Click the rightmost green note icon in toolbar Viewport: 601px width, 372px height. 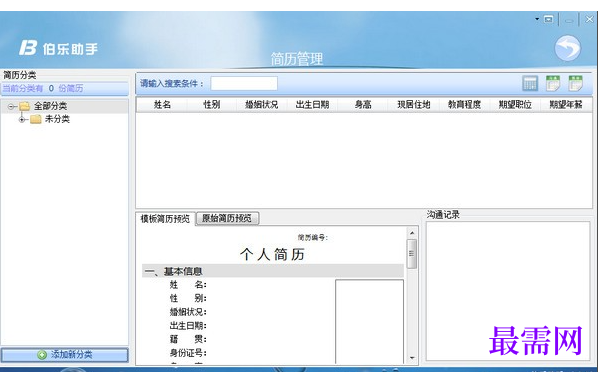(x=575, y=83)
